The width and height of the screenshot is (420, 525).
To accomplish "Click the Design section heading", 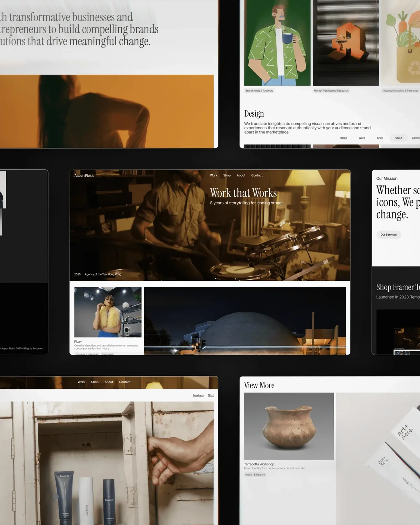I will point(254,114).
